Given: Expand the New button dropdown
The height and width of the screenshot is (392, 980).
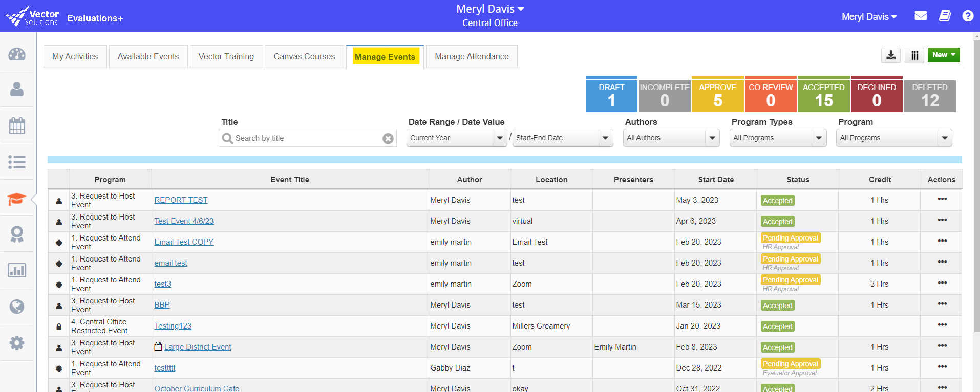Looking at the screenshot, I should point(944,55).
